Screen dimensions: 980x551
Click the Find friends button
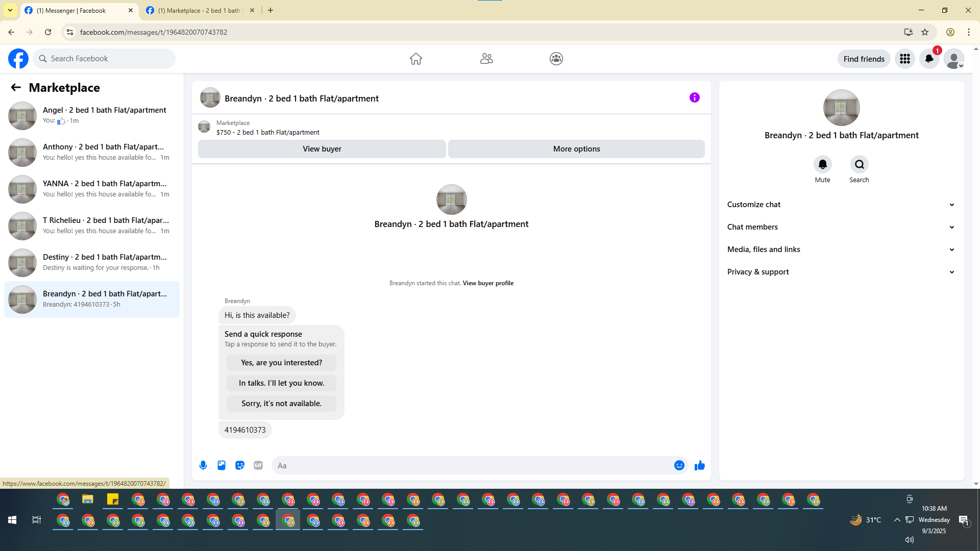click(x=864, y=59)
